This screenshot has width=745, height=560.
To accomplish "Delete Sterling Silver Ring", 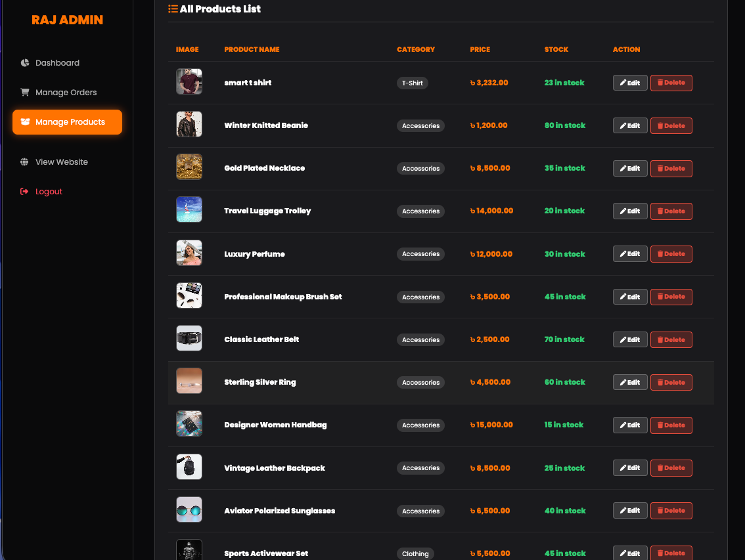I will (x=671, y=382).
